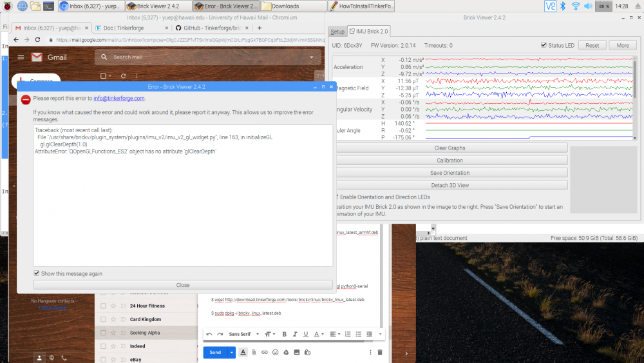
Task: Switch to the Setup tab
Action: pos(337,32)
